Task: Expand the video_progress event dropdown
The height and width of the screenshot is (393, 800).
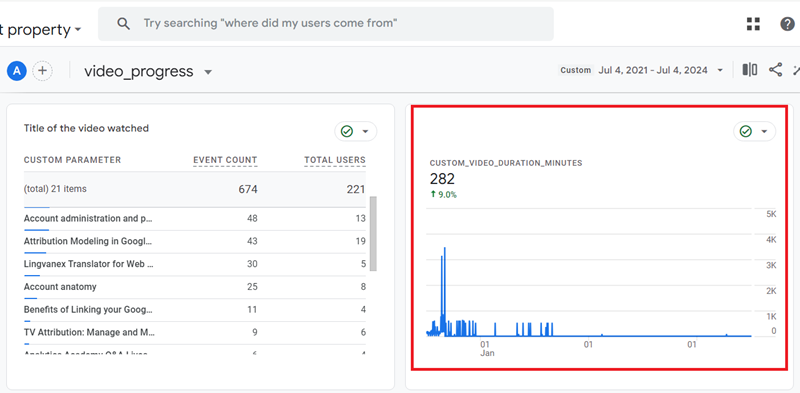Action: 208,72
